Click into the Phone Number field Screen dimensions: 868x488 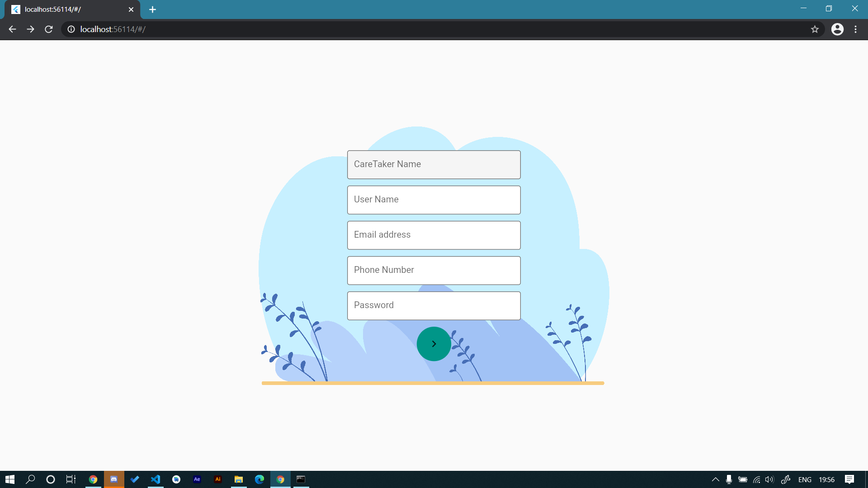434,270
